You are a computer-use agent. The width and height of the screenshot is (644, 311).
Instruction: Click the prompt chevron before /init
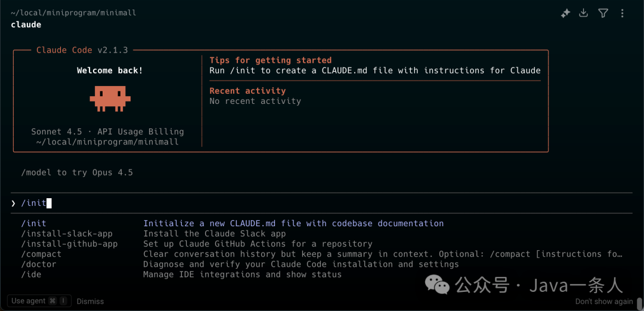tap(13, 204)
